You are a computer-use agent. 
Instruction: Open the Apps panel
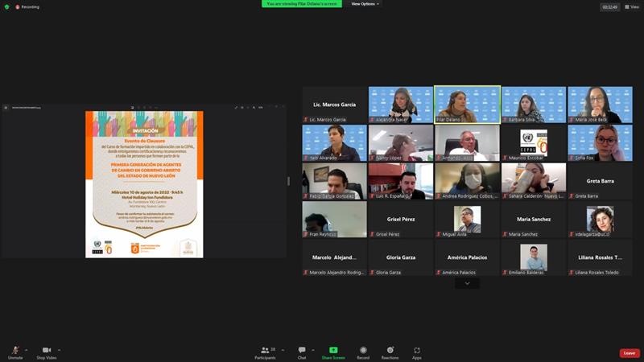tap(417, 352)
